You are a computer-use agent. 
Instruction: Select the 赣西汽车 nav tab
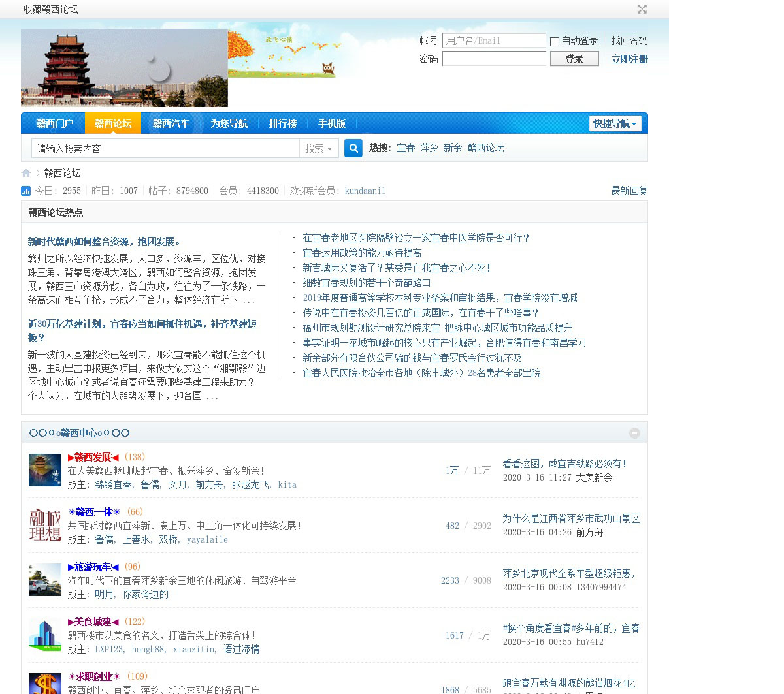click(171, 123)
